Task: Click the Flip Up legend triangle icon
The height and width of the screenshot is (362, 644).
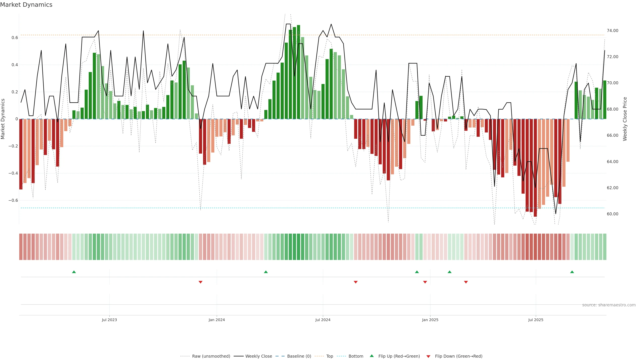Action: 372,356
